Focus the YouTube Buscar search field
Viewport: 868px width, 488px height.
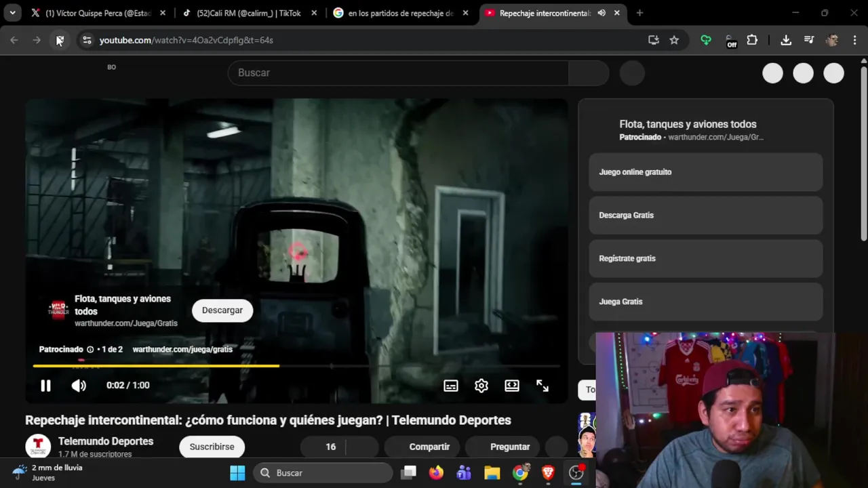pos(398,73)
